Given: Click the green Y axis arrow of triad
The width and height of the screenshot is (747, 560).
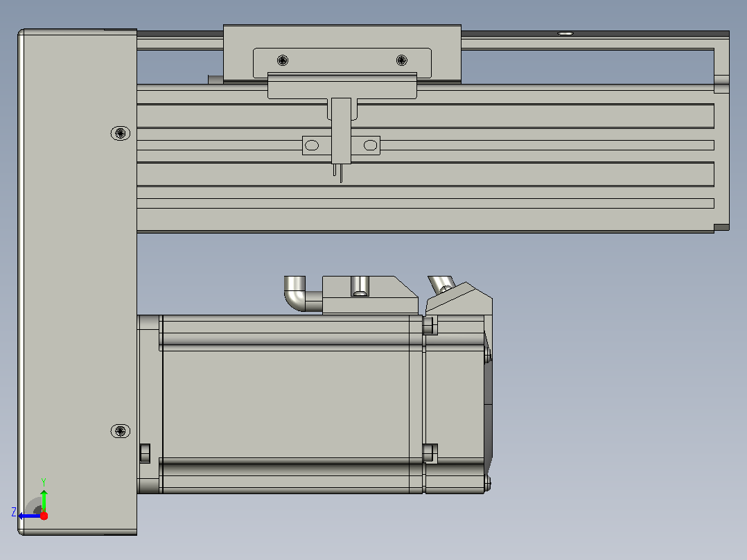Looking at the screenshot, I should click(x=44, y=500).
